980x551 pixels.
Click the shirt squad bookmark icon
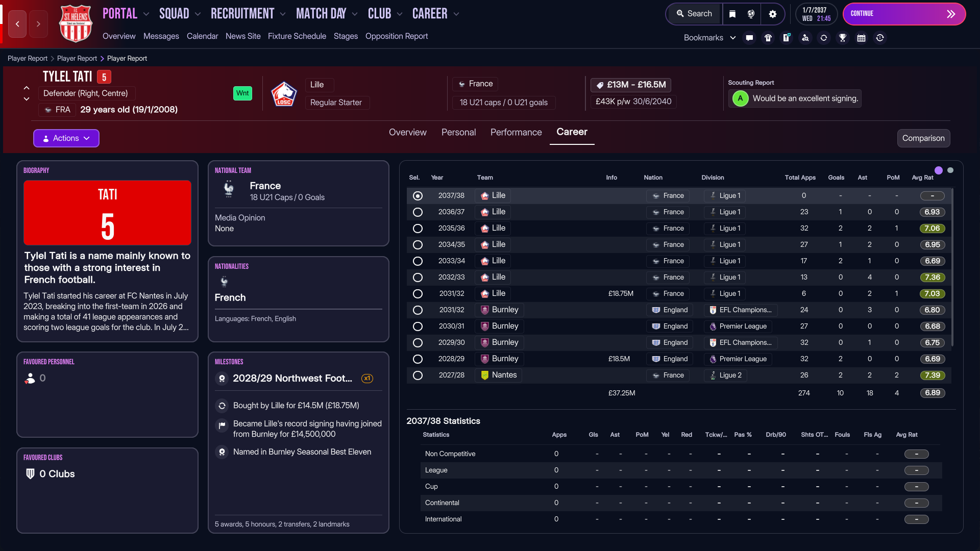click(x=768, y=38)
